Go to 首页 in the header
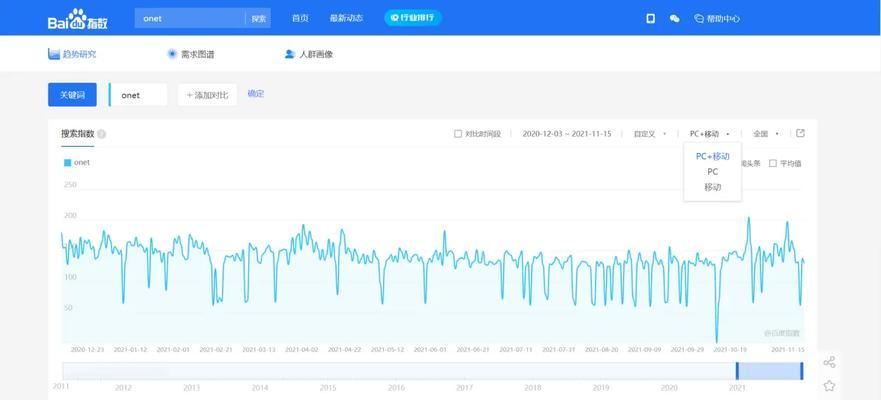The image size is (881, 400). pyautogui.click(x=300, y=19)
